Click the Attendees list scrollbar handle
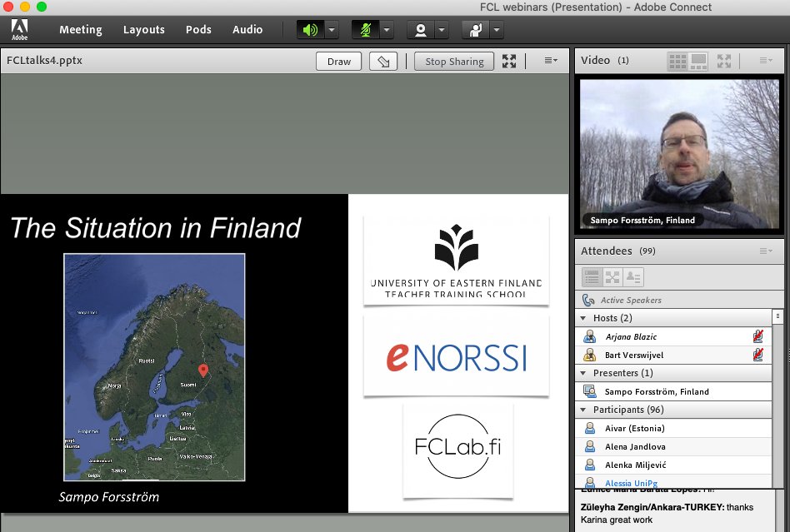The height and width of the screenshot is (532, 790). [x=777, y=316]
